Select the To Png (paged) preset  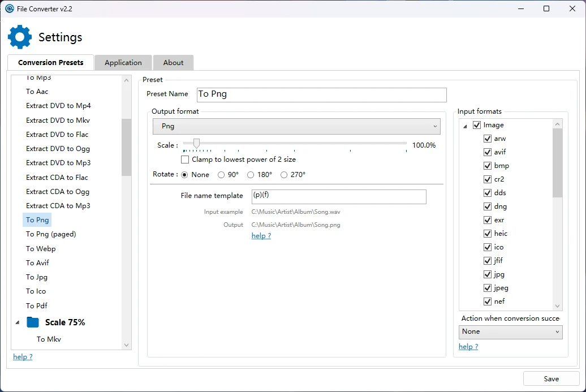coord(51,234)
